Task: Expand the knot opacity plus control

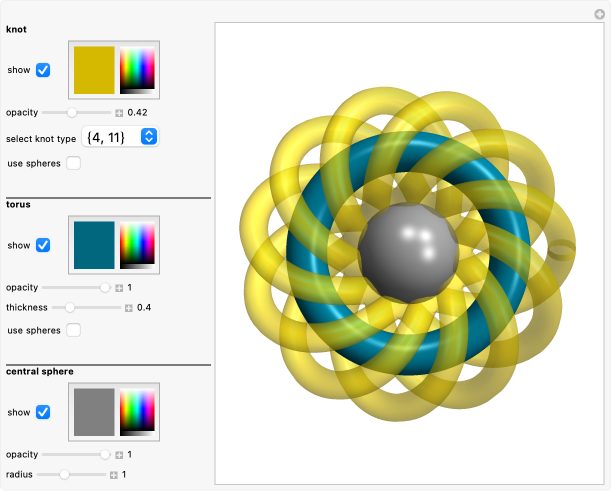Action: [x=119, y=113]
